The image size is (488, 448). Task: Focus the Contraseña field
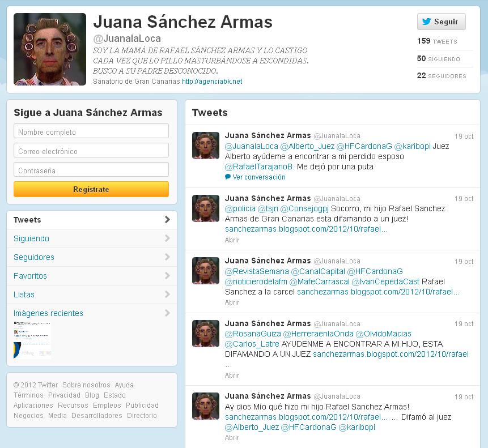tap(91, 170)
